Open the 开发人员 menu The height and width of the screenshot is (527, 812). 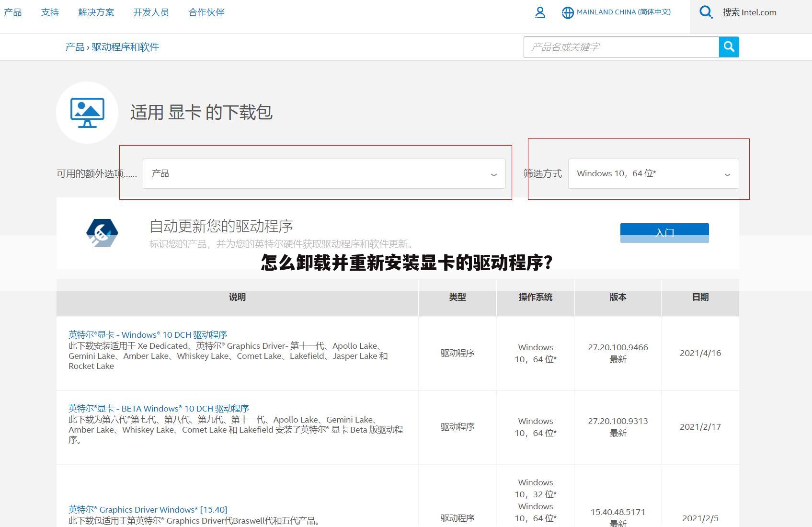pos(151,12)
